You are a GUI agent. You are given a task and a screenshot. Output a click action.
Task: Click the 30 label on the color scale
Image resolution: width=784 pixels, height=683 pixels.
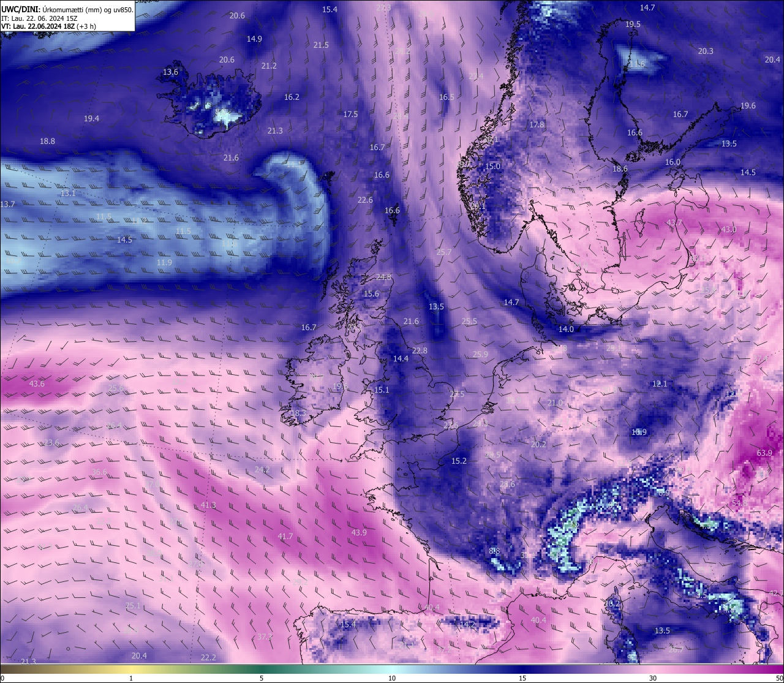pyautogui.click(x=653, y=678)
